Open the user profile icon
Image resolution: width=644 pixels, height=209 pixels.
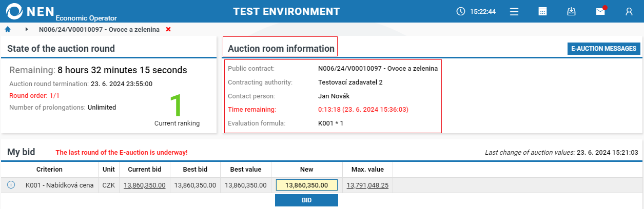(x=629, y=11)
